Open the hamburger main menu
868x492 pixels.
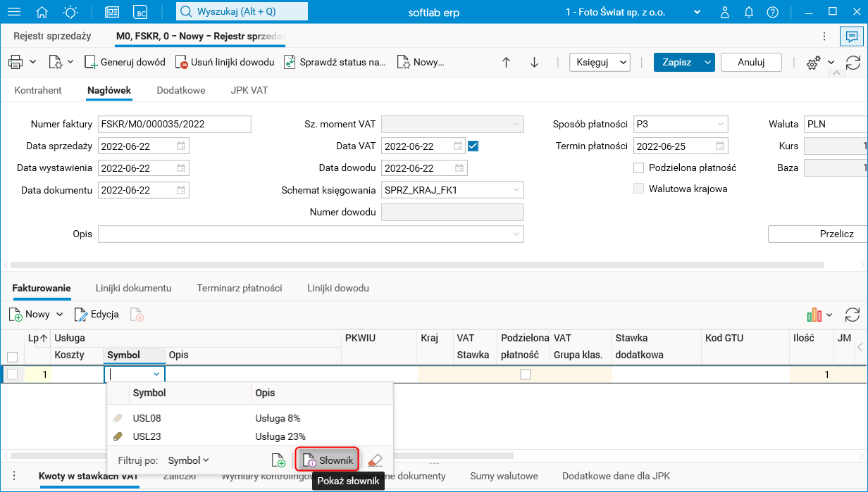point(14,12)
